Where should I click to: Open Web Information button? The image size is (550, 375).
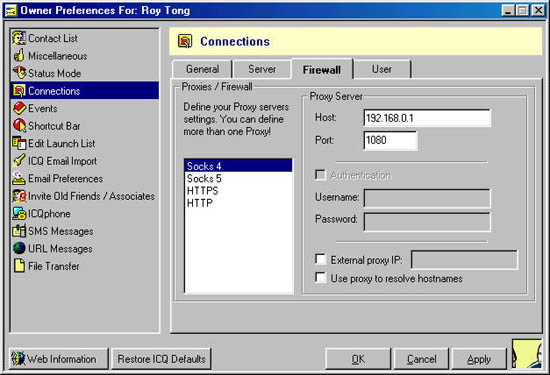pos(59,359)
